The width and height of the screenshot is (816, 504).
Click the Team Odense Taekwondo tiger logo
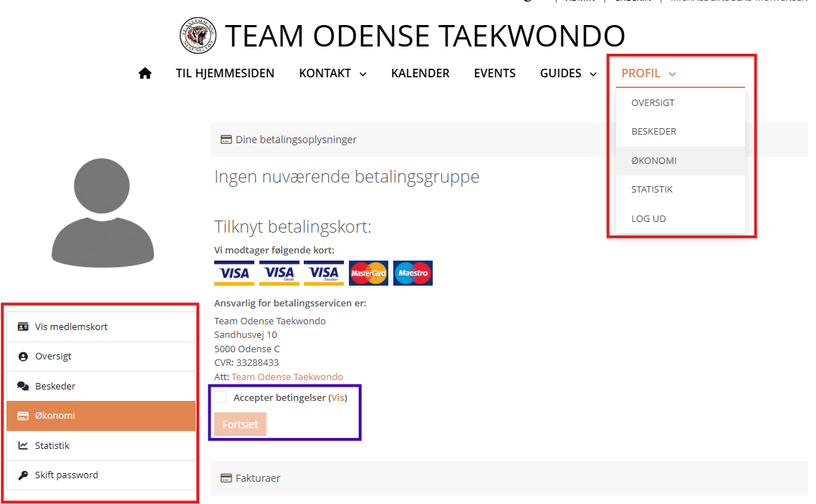(198, 36)
